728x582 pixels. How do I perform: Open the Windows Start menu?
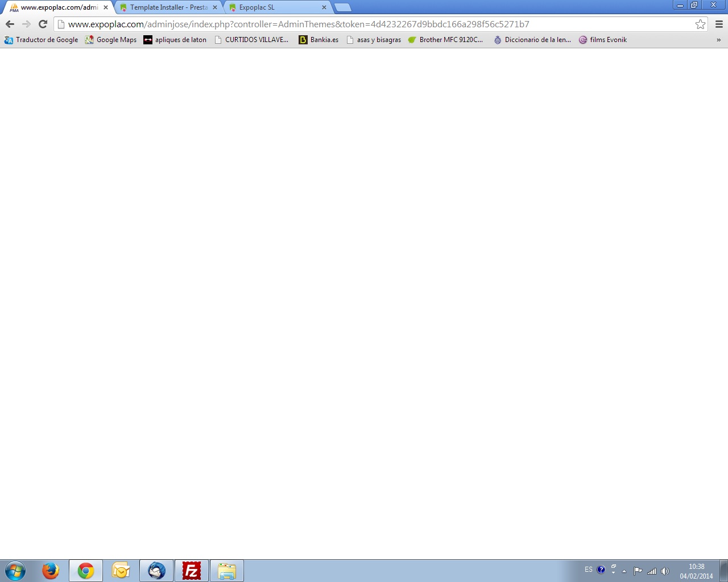pyautogui.click(x=15, y=571)
